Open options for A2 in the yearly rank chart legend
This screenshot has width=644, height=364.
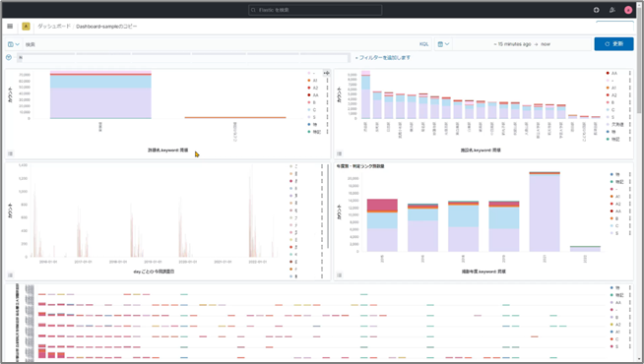[x=629, y=204]
